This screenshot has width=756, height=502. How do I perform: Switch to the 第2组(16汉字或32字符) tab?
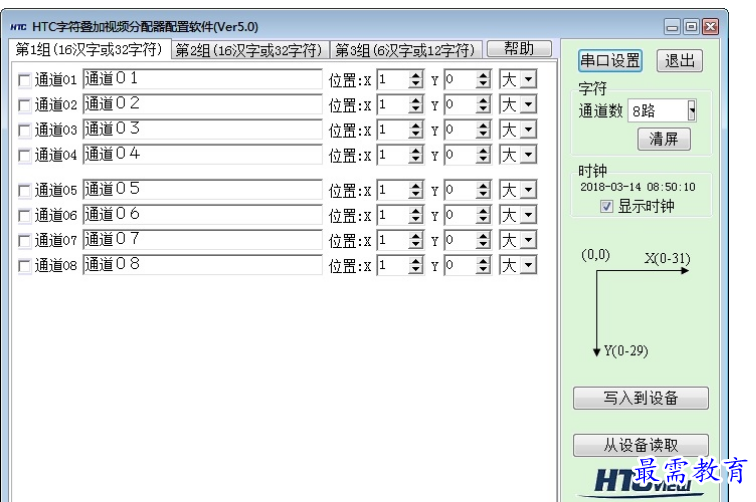[250, 50]
